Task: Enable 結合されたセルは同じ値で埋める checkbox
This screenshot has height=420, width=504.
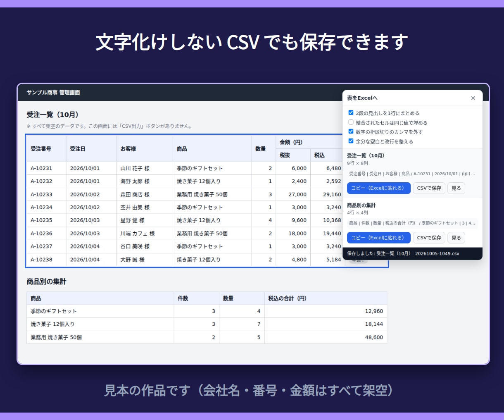Action: click(351, 122)
